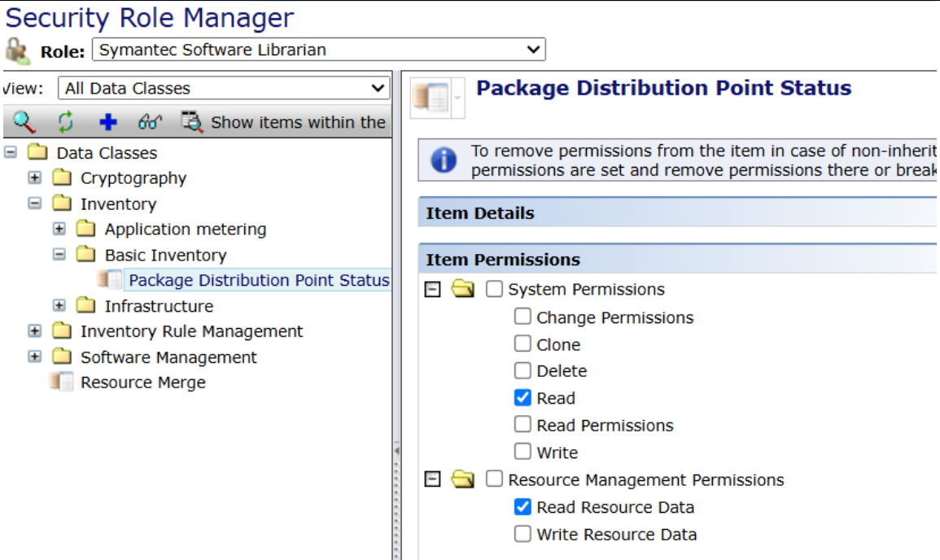
Task: Collapse the System Permissions group
Action: [434, 290]
